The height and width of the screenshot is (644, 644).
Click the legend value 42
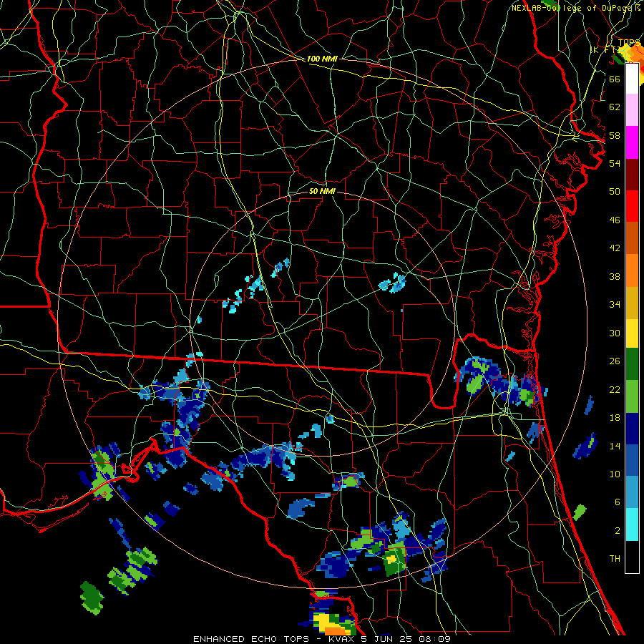615,248
